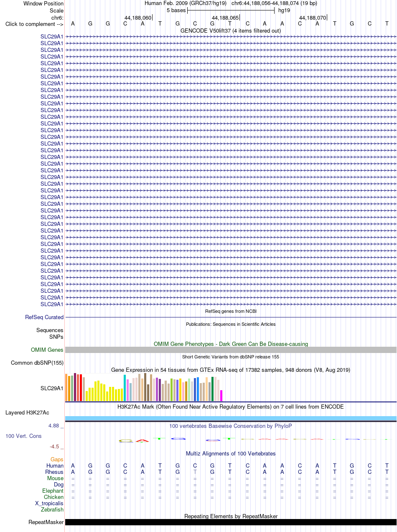The width and height of the screenshot is (397, 532).
Task: Click the Zebrafish alignment row label
Action: click(x=52, y=509)
